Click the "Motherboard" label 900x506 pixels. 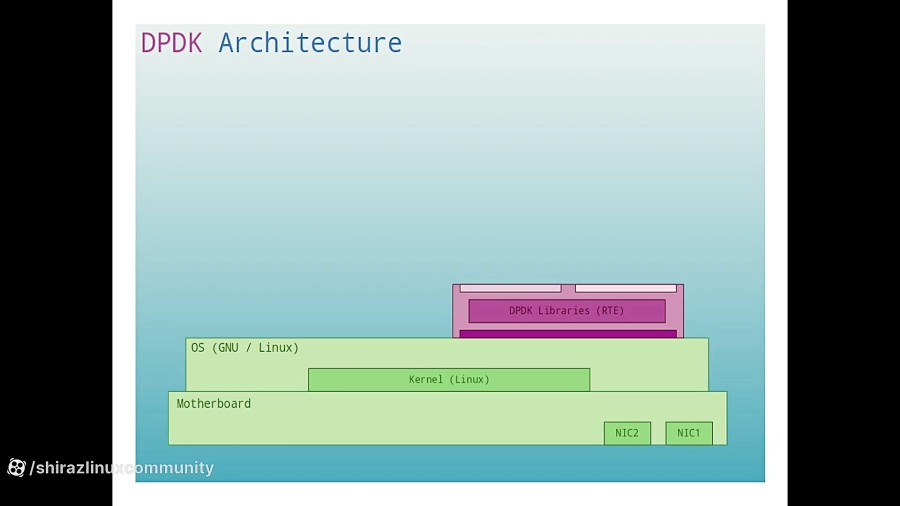tap(214, 404)
